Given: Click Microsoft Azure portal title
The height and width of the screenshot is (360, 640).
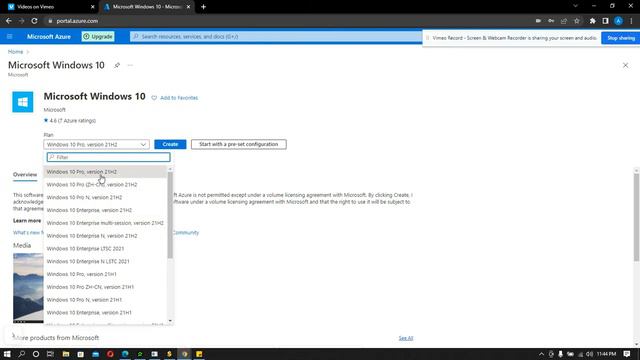Looking at the screenshot, I should coord(49,37).
